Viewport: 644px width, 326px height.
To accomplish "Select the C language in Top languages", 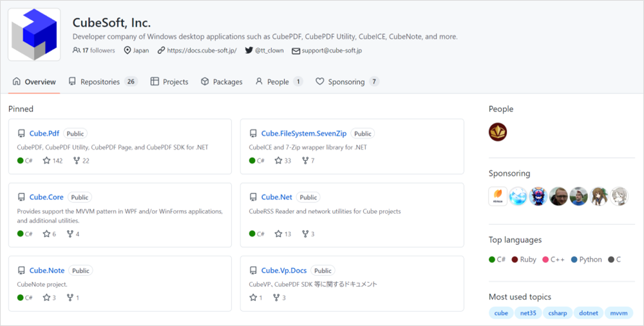I will tap(614, 260).
